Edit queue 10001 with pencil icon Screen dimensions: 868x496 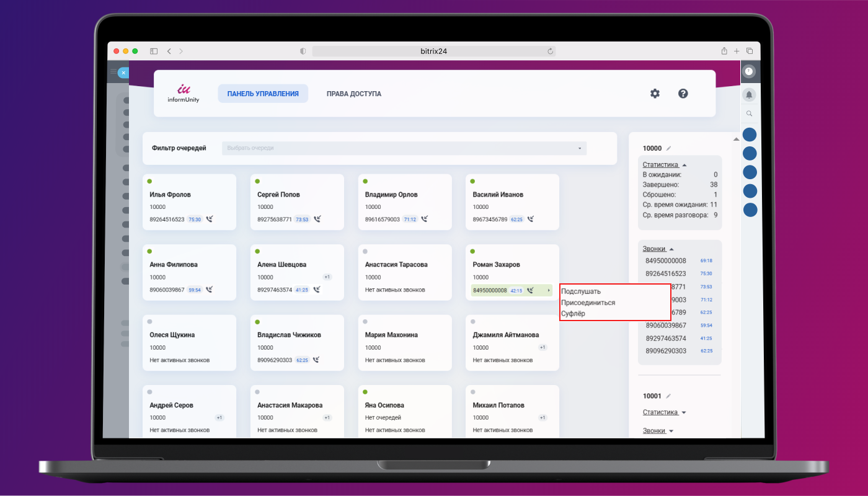tap(668, 396)
